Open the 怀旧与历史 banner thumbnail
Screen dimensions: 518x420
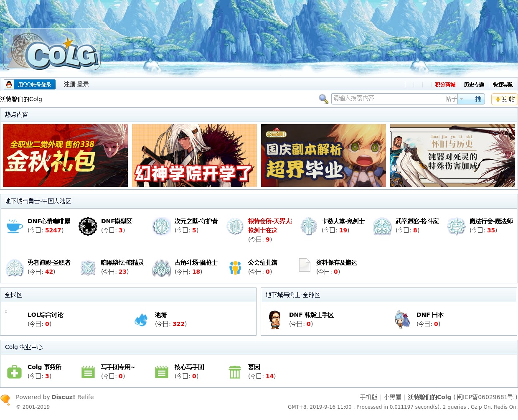click(452, 155)
